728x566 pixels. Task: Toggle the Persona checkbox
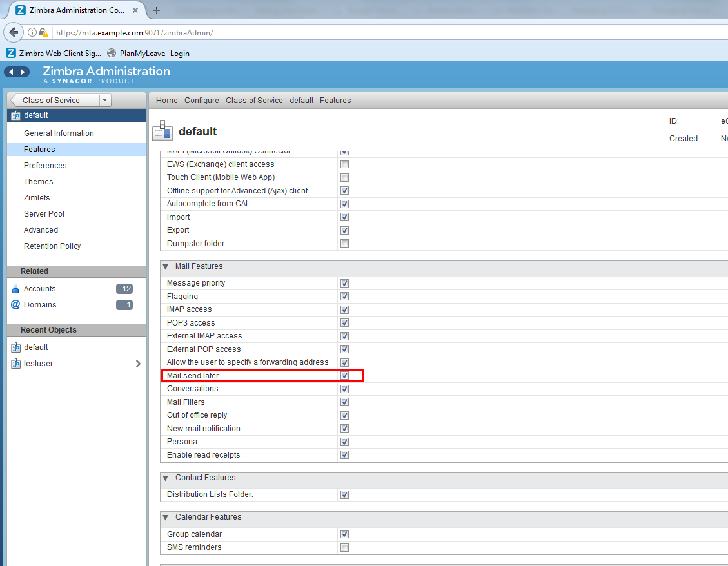coord(344,442)
